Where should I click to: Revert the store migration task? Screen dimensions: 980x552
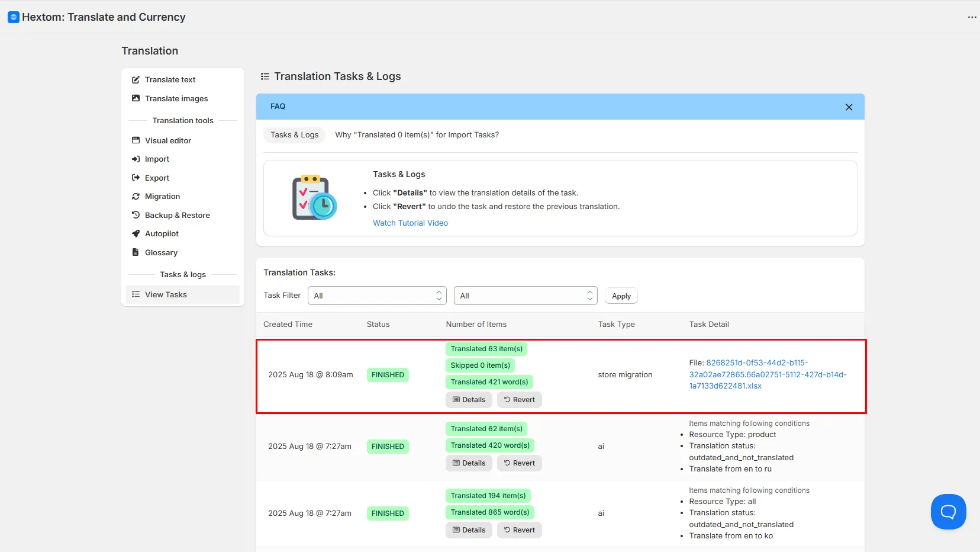(x=519, y=400)
